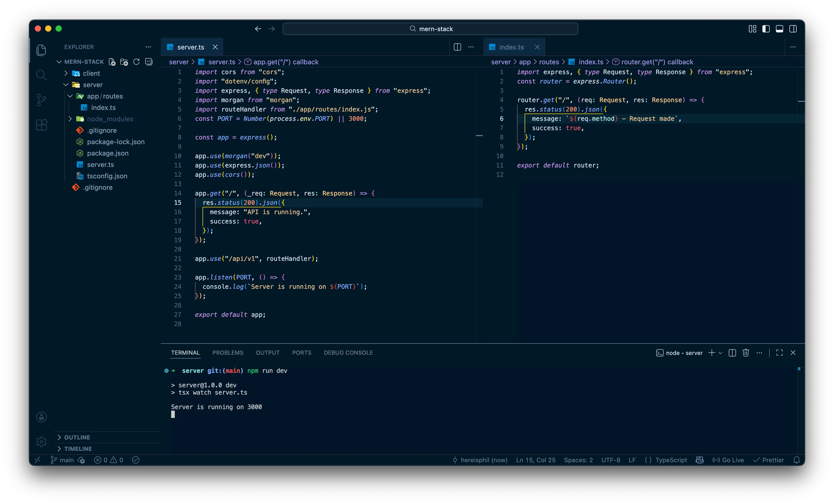Open more actions for the server.ts editor group
Screen dimensions: 834x504
tap(471, 47)
